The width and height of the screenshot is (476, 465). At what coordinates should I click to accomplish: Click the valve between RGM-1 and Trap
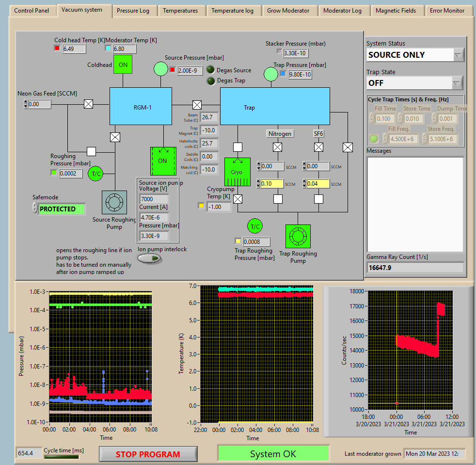tap(197, 105)
